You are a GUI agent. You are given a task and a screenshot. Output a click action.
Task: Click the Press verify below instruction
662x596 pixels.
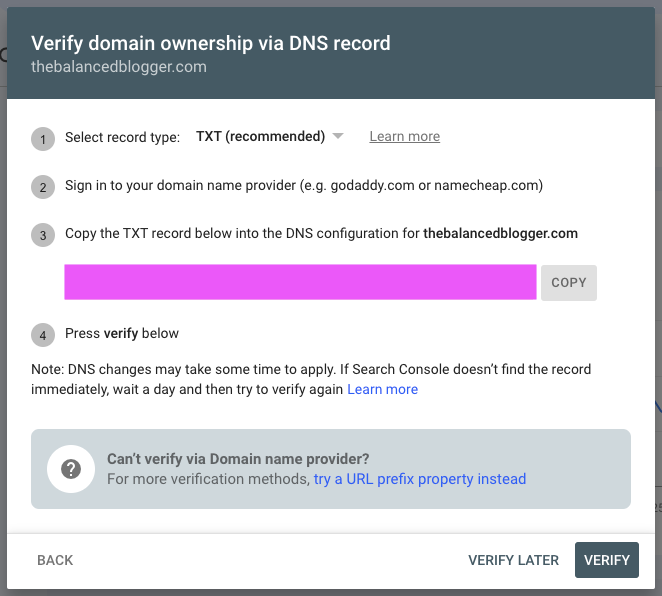point(122,333)
